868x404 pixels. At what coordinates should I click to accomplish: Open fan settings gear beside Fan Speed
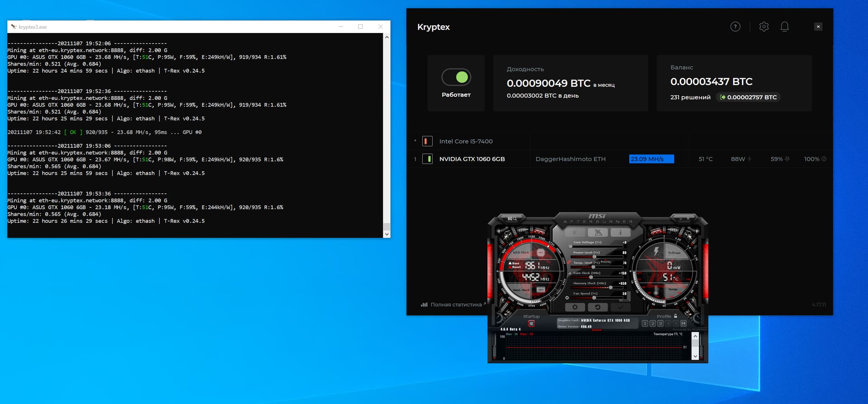point(567,298)
